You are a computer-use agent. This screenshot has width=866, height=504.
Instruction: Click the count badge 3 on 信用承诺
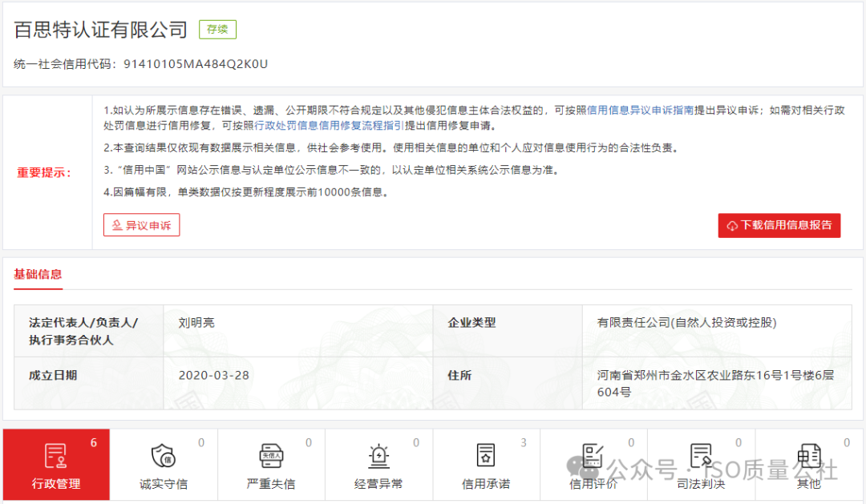[524, 442]
